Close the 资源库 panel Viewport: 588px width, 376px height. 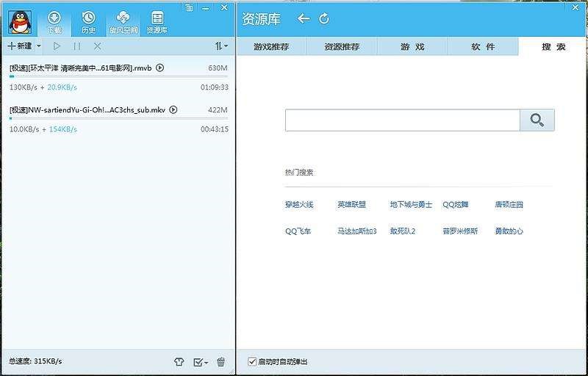[576, 7]
